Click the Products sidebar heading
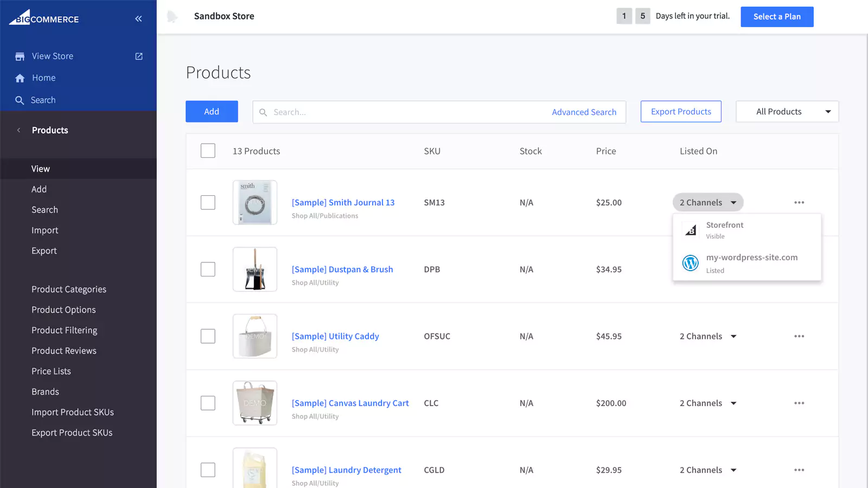The height and width of the screenshot is (488, 868). coord(50,130)
